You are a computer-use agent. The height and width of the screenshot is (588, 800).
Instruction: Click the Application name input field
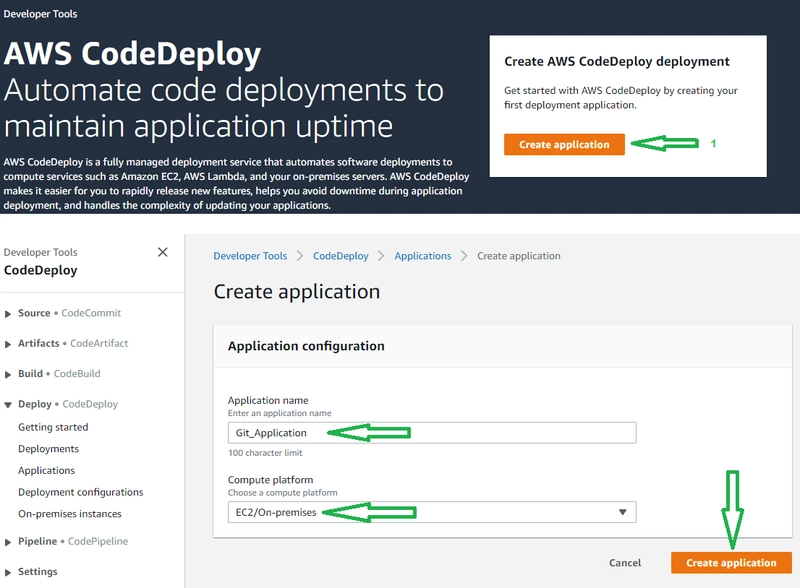tap(430, 433)
